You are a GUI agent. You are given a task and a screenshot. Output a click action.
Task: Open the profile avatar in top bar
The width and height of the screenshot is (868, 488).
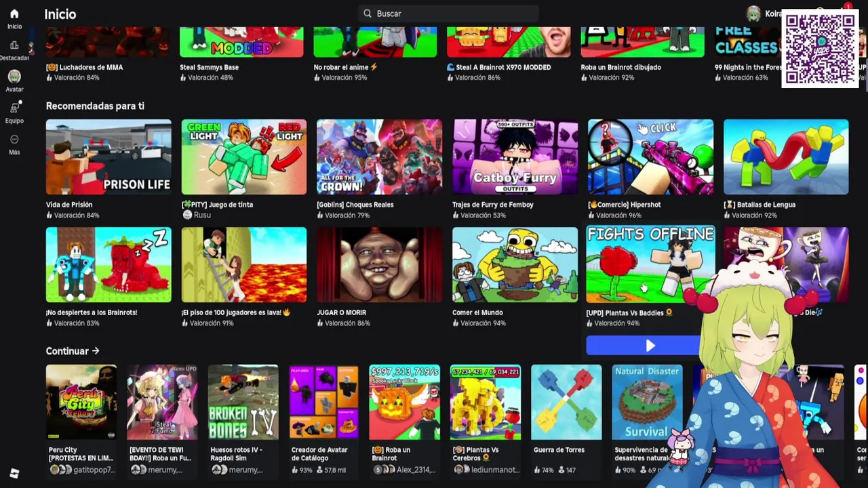pos(753,14)
